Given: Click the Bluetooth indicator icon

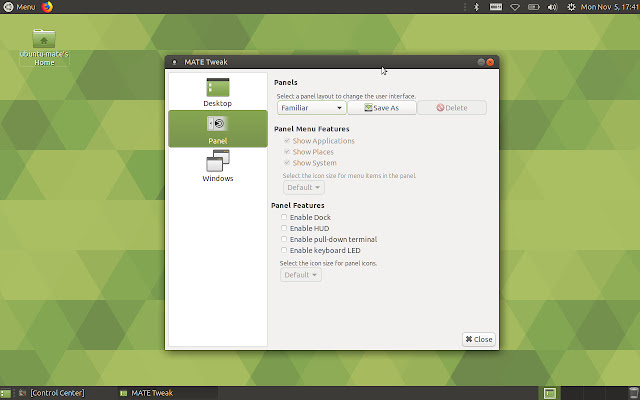Looking at the screenshot, I should [476, 7].
